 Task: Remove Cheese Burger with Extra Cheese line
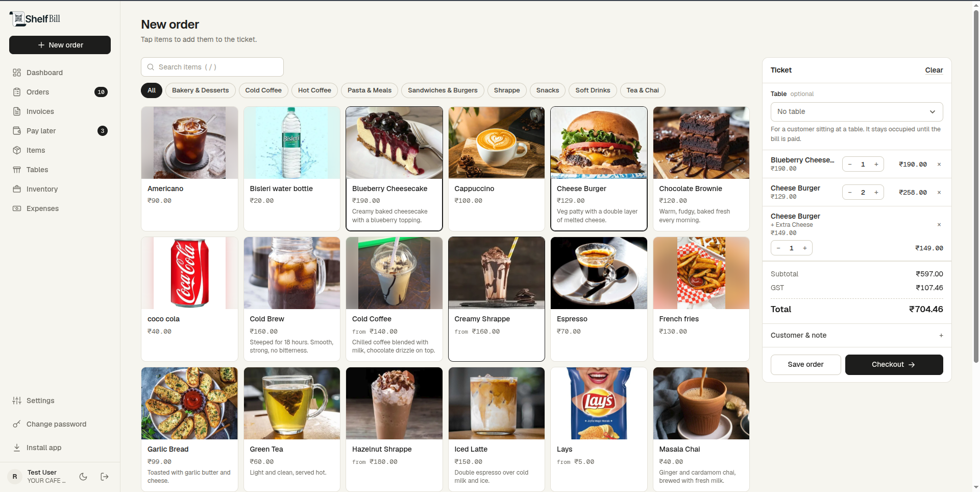pos(939,225)
